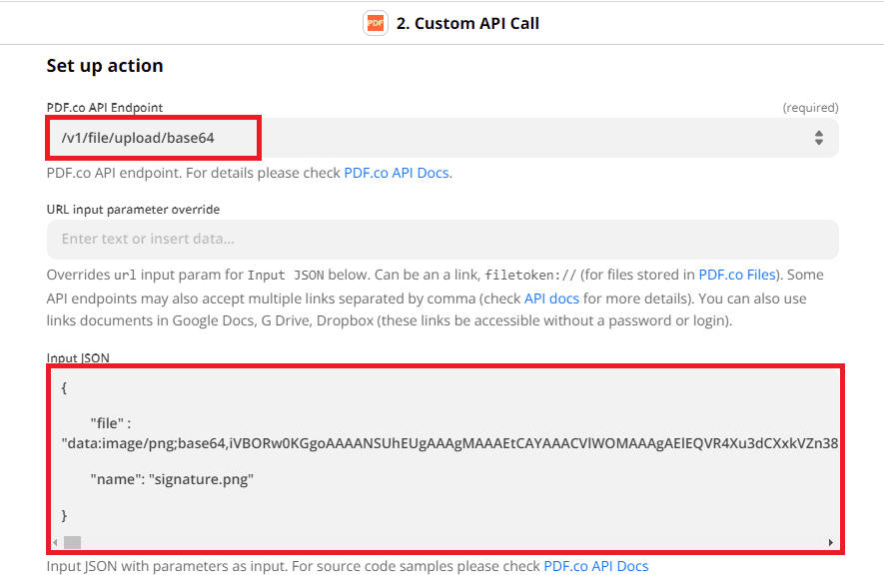Open PDF.co API Docs below Input JSON
884x588 pixels.
point(596,566)
